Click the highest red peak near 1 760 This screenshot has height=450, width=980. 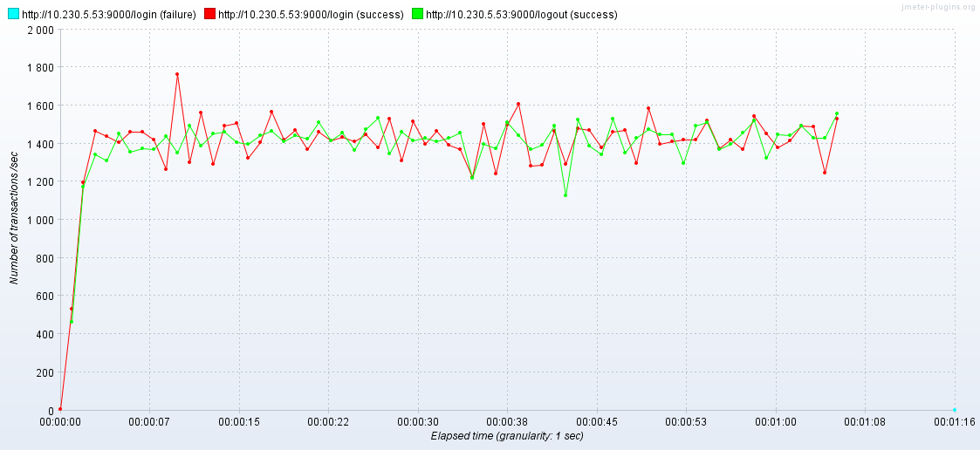pos(177,74)
